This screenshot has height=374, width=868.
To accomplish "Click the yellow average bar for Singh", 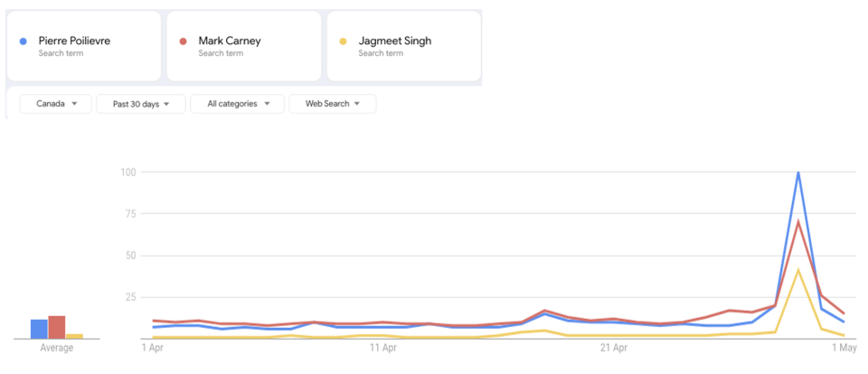I will (74, 336).
